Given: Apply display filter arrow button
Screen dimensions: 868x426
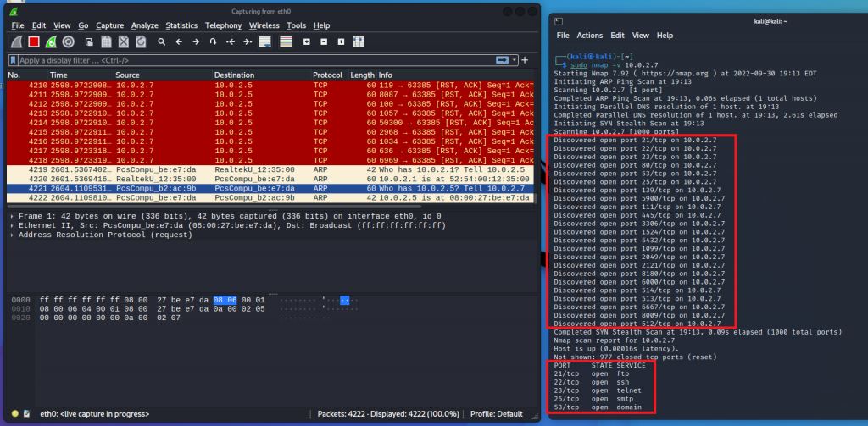Looking at the screenshot, I should coord(503,60).
